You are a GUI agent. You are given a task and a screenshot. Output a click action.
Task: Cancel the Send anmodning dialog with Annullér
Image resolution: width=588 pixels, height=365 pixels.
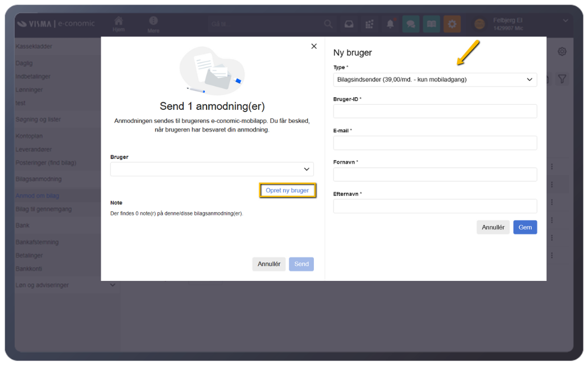[269, 264]
